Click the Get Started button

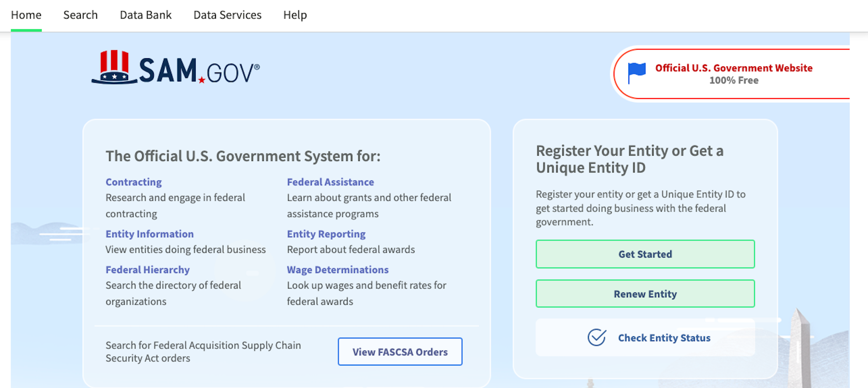click(x=645, y=254)
